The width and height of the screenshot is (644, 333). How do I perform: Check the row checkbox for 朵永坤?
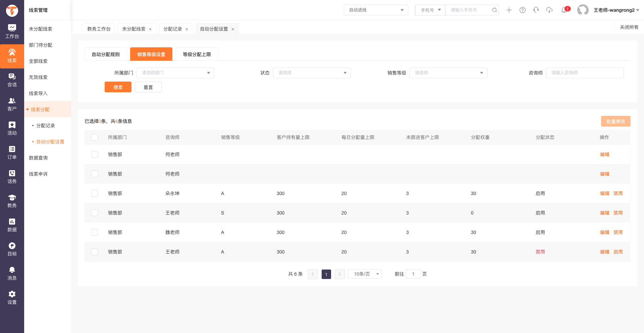[95, 193]
